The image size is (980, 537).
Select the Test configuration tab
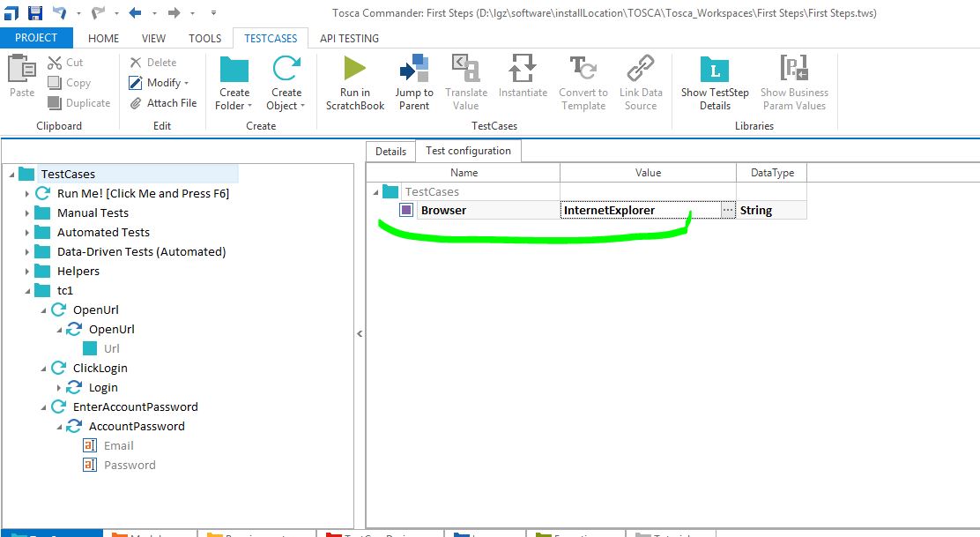(468, 151)
